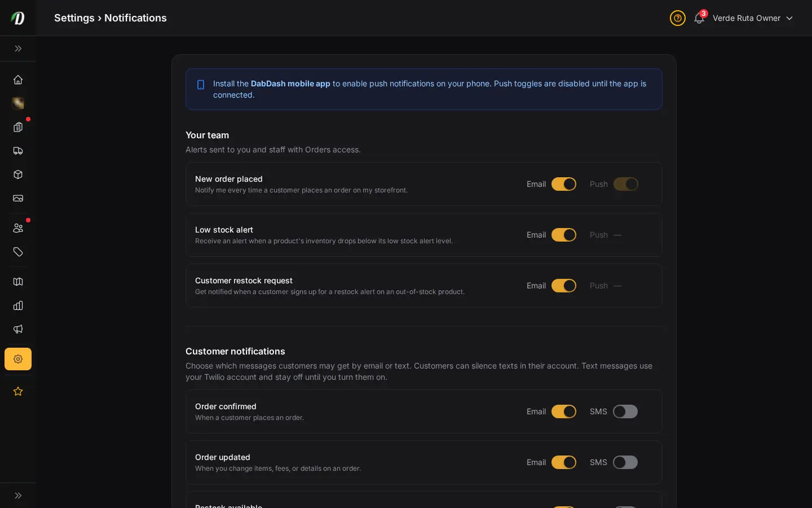This screenshot has width=812, height=508.
Task: Open the star icon in sidebar
Action: point(18,391)
